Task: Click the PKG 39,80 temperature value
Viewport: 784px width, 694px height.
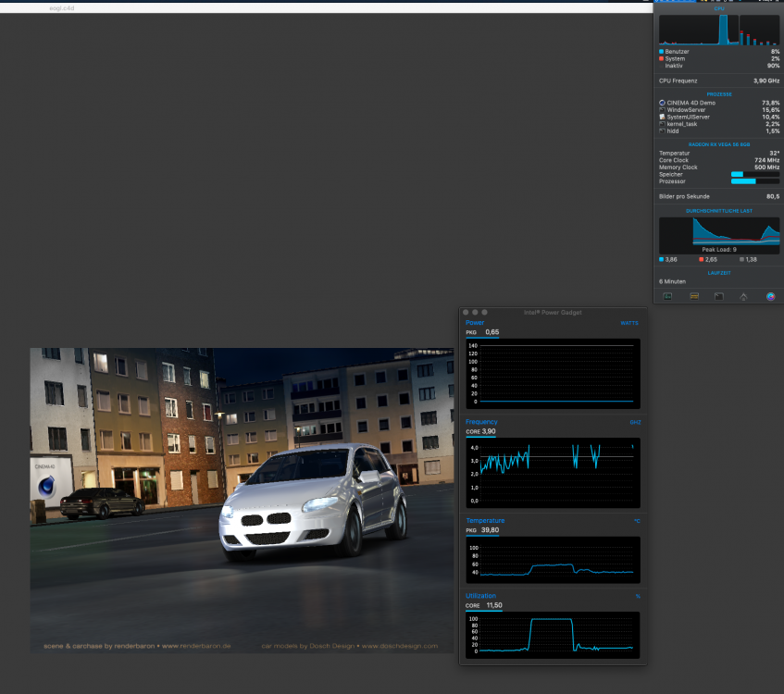Action: [x=482, y=530]
